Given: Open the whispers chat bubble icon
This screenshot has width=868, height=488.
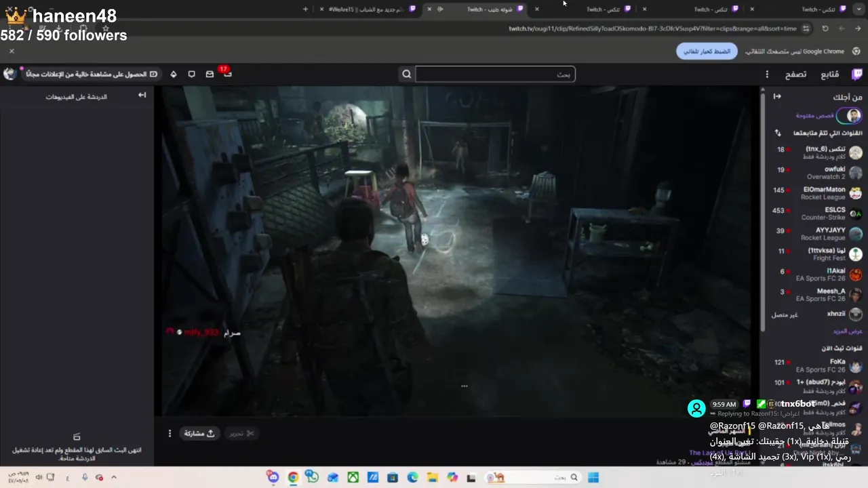Looking at the screenshot, I should pyautogui.click(x=191, y=74).
